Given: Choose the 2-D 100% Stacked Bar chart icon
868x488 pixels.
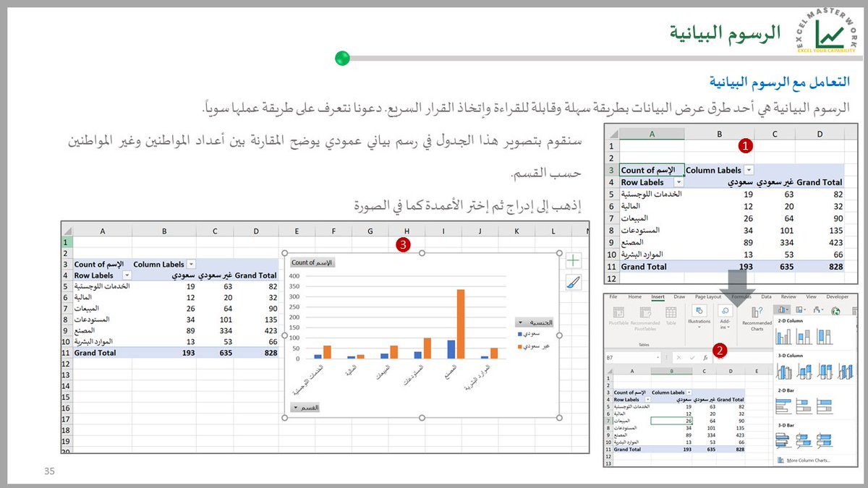Looking at the screenshot, I should click(825, 406).
